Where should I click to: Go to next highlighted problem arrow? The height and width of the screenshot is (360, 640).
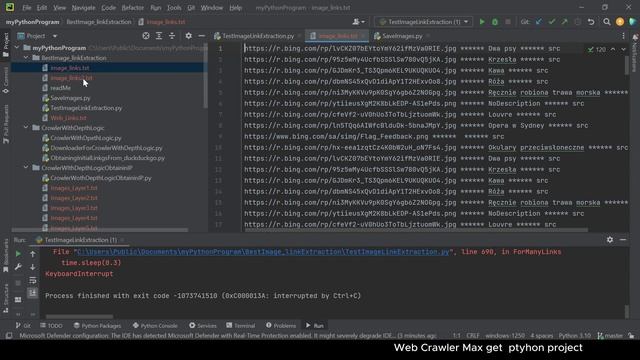pos(624,49)
